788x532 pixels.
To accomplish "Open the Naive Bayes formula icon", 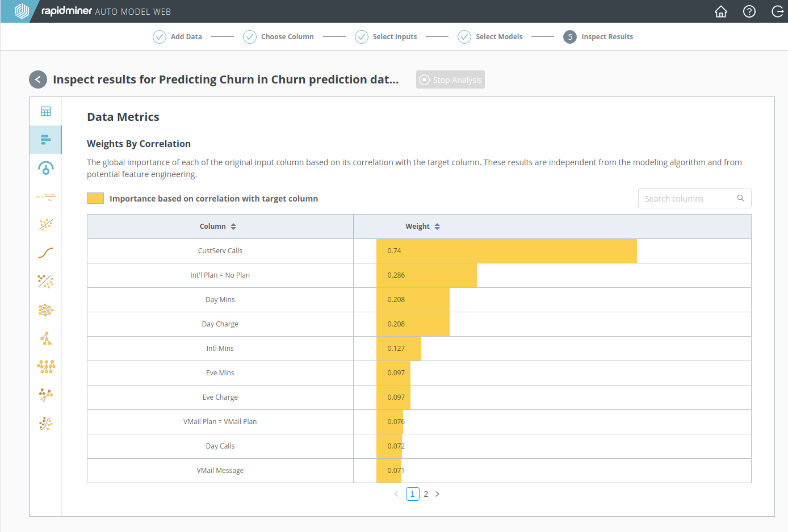I will 46,196.
